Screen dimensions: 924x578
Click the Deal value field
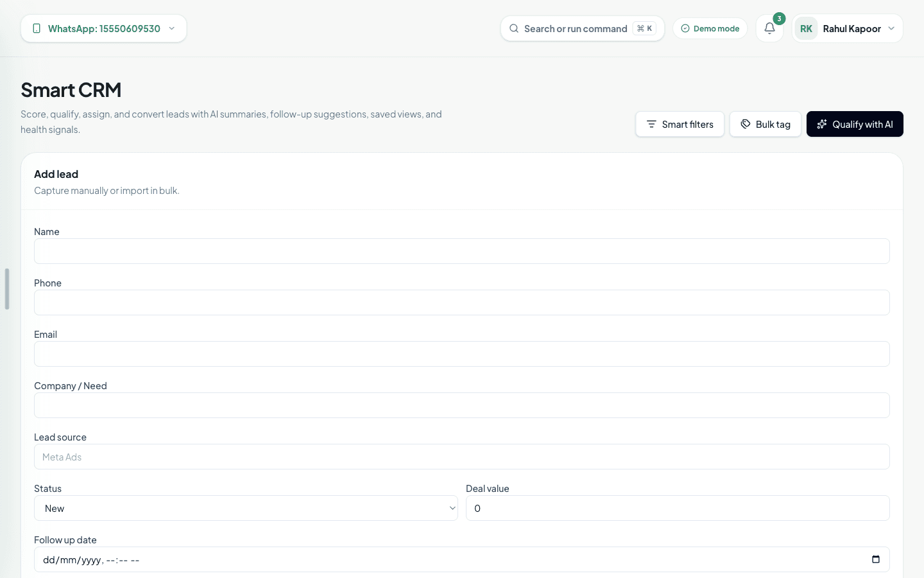pos(678,508)
